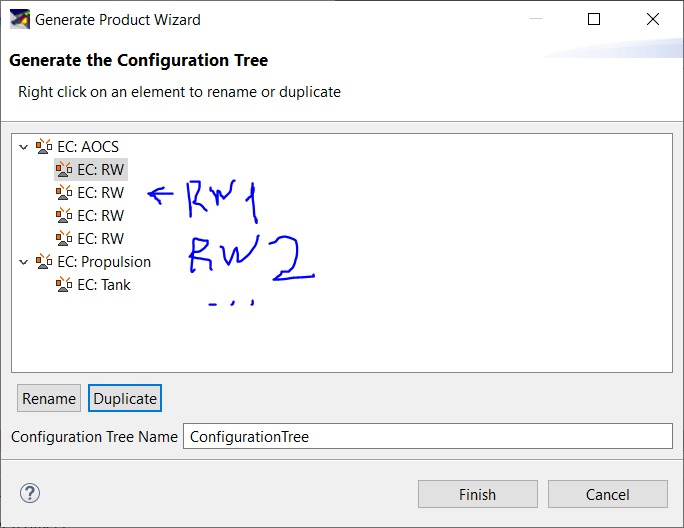Click the icon beside EC: Propulsion

point(44,262)
